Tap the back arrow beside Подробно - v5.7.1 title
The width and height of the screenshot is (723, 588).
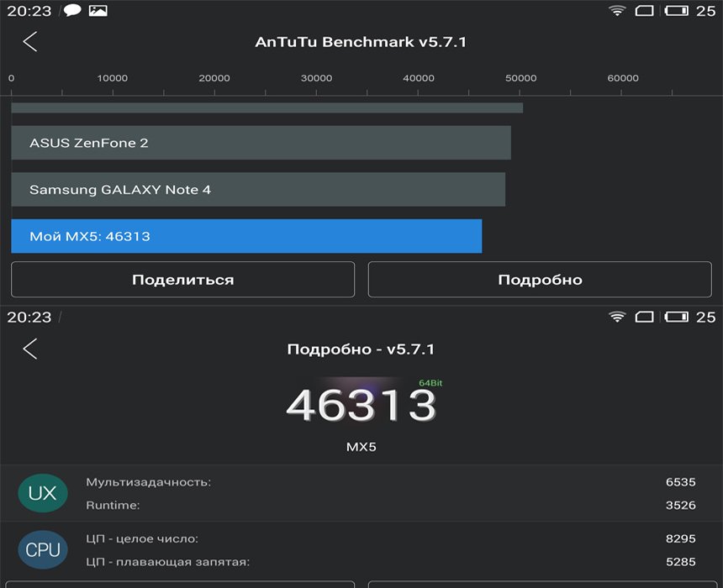click(x=30, y=349)
